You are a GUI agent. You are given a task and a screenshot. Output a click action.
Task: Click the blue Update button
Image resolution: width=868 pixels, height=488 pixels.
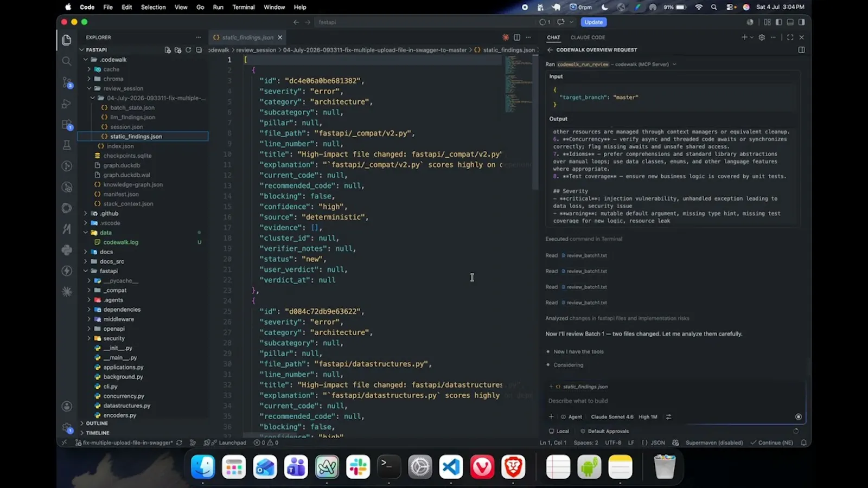coord(593,22)
